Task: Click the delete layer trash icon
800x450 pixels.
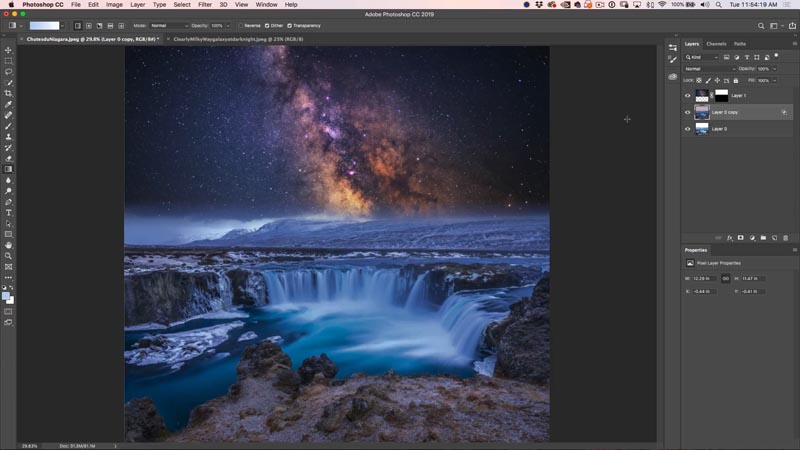Action: point(785,238)
